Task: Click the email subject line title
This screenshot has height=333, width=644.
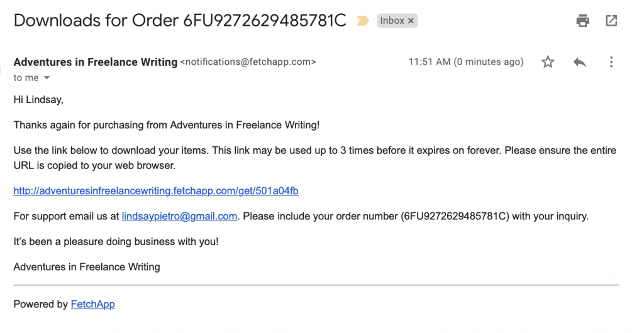Action: 180,20
